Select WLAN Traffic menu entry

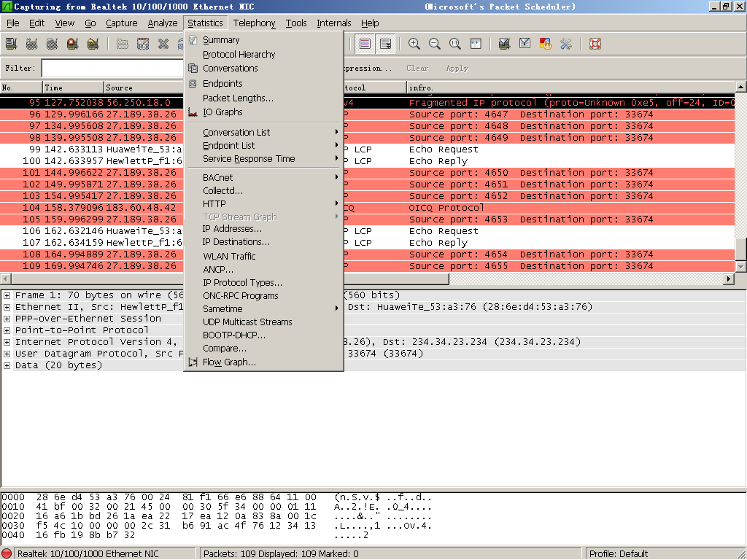[x=264, y=256]
